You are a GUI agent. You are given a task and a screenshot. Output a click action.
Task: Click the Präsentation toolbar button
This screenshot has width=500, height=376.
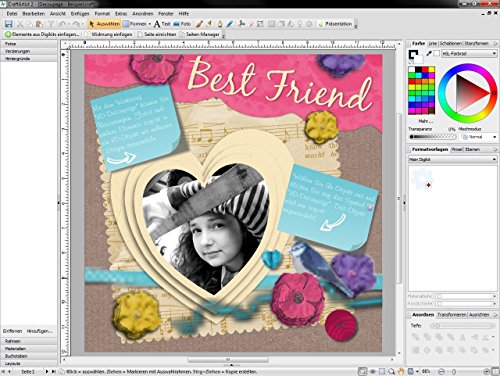pos(335,24)
